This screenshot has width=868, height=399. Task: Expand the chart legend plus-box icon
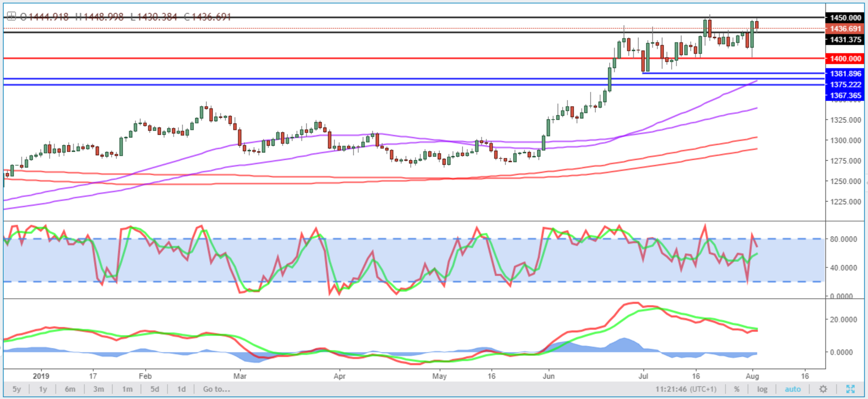[11, 17]
